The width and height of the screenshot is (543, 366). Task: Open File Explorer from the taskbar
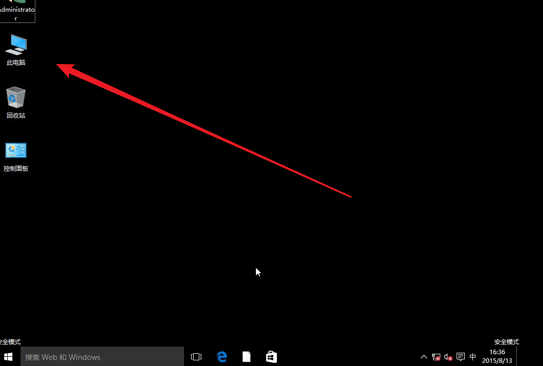[x=247, y=357]
